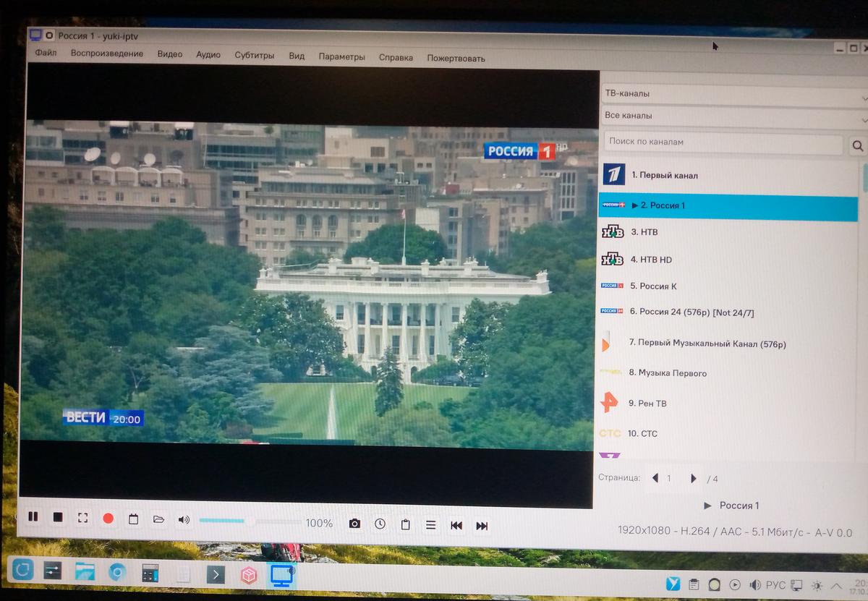Stop the stream with the stop button
The height and width of the screenshot is (601, 868).
click(x=58, y=517)
